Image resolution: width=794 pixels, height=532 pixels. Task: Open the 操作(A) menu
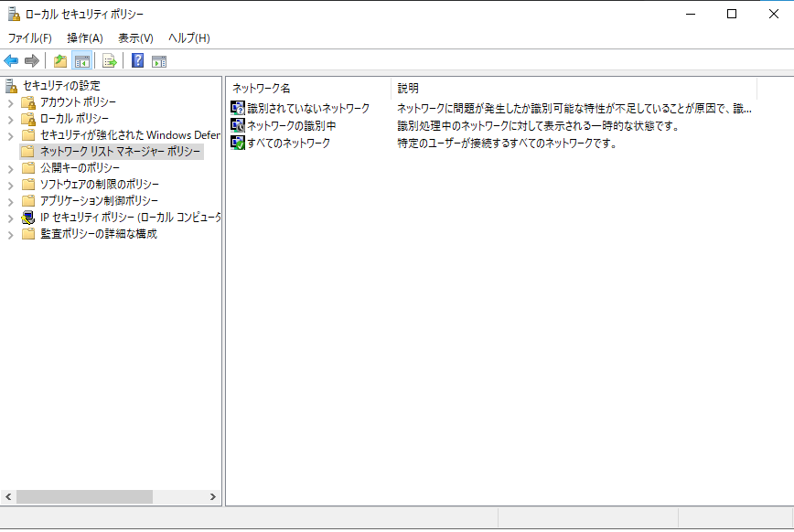pos(85,38)
